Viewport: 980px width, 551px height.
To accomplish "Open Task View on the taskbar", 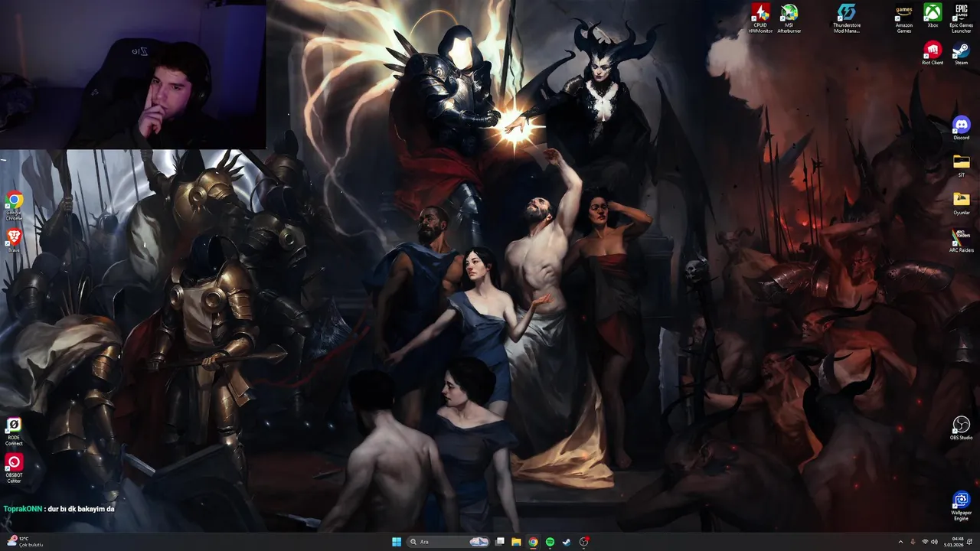I will (x=500, y=542).
